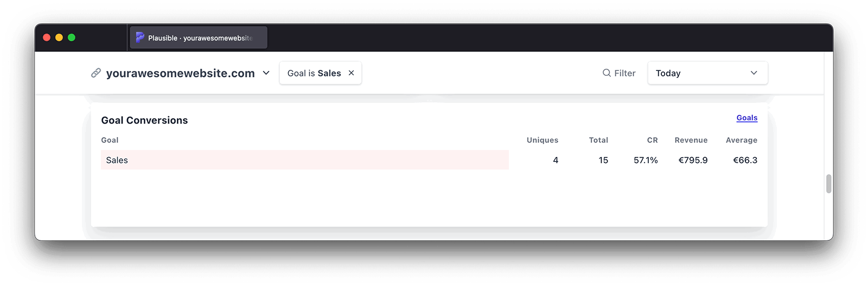Image resolution: width=868 pixels, height=286 pixels.
Task: Click the CR column header
Action: 652,140
